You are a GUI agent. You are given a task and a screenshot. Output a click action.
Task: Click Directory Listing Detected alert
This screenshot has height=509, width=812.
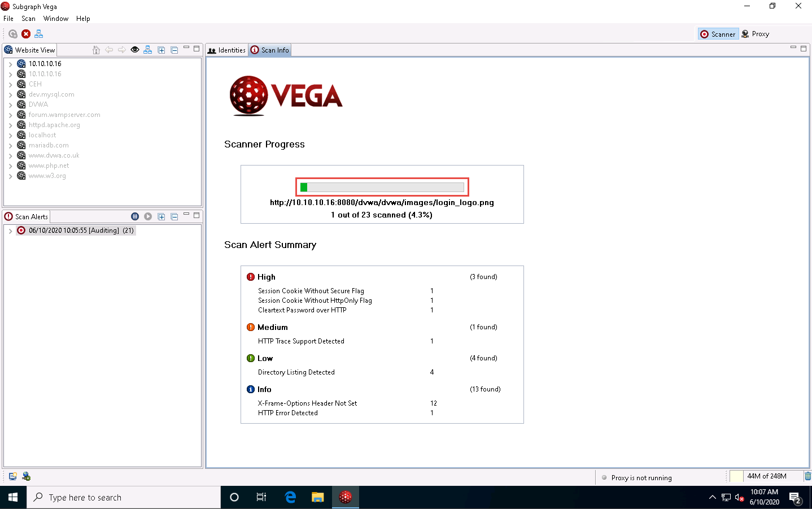pos(296,372)
